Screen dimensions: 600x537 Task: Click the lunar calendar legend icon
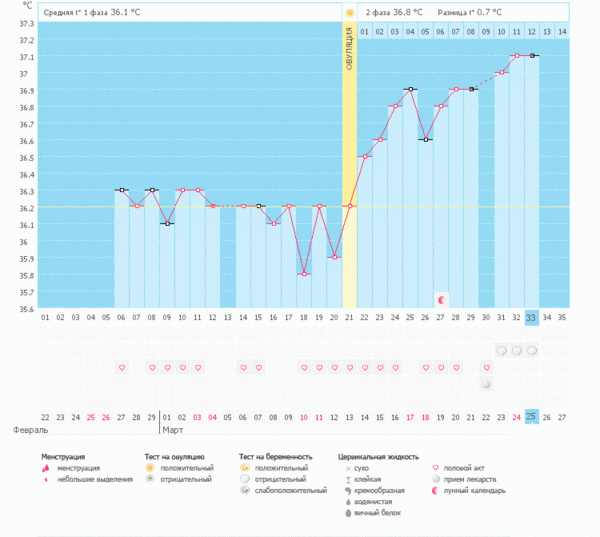(x=434, y=491)
